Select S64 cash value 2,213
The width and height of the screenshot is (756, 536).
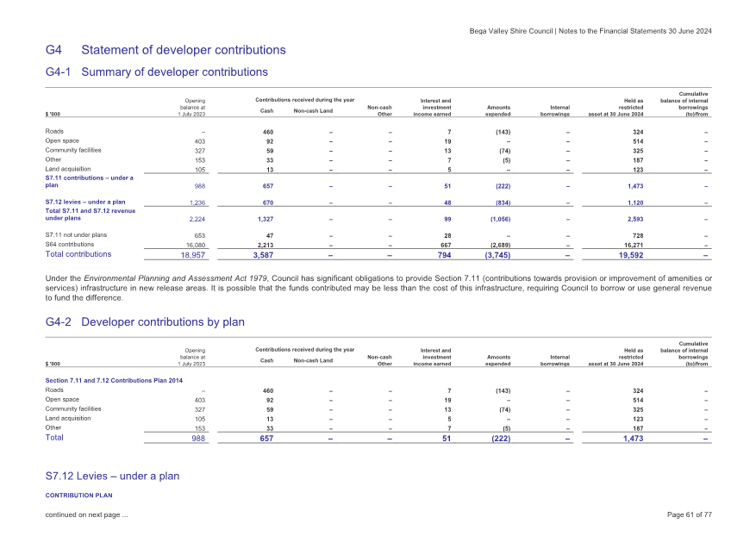point(266,245)
